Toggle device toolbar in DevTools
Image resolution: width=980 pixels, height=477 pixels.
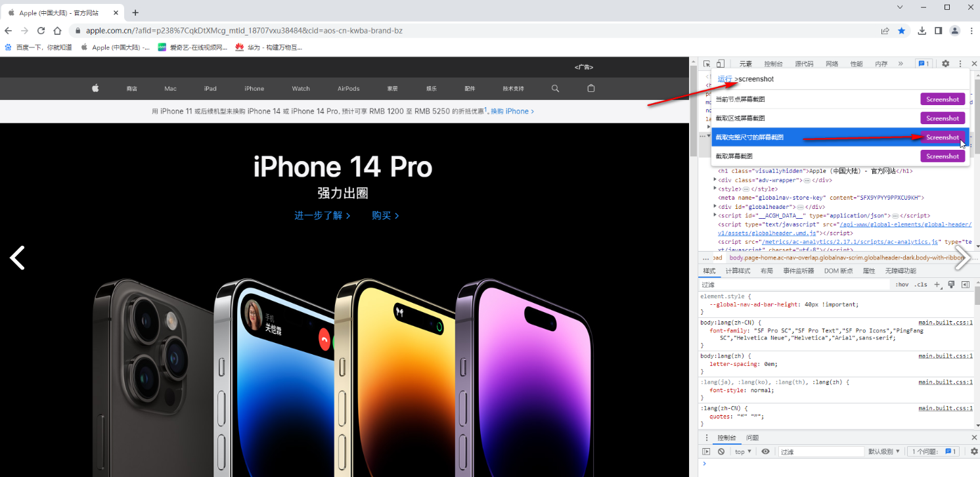click(x=720, y=64)
